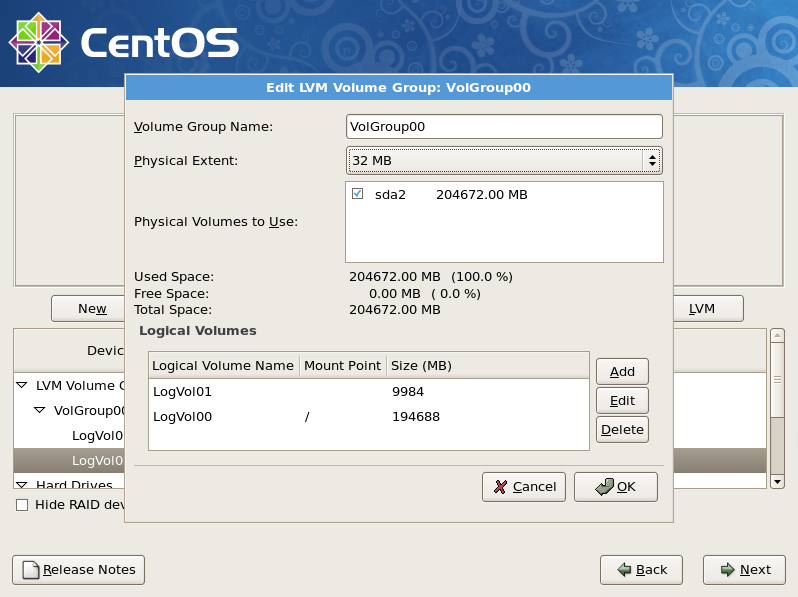Click the Release Notes document icon
This screenshot has width=798, height=597.
pos(31,570)
